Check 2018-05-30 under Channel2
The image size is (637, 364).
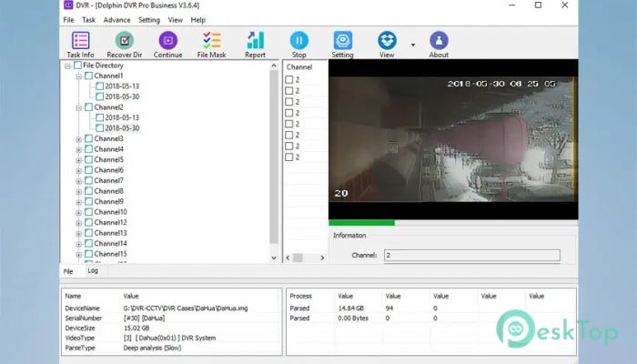click(99, 128)
